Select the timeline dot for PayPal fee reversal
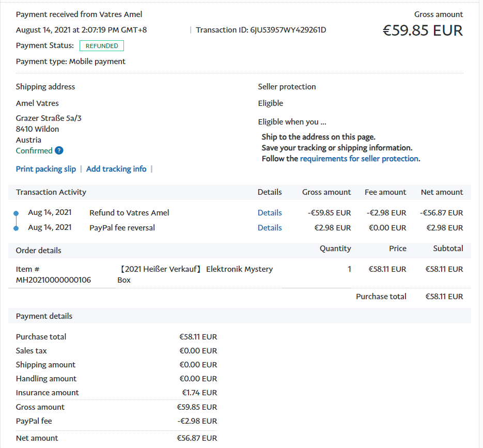 (16, 228)
